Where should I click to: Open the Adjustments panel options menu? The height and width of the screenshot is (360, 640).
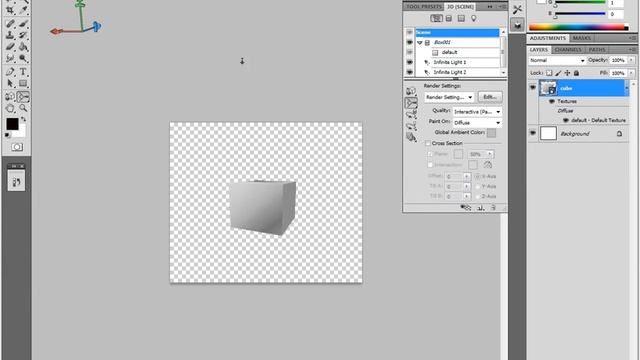tap(632, 38)
